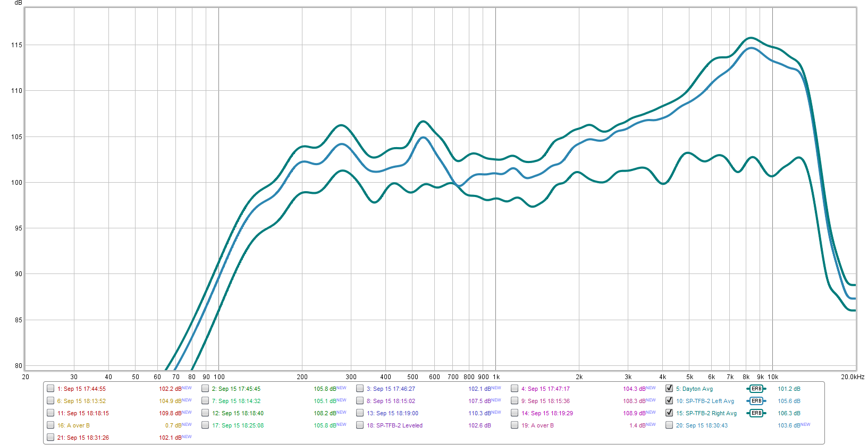Image resolution: width=868 pixels, height=445 pixels.
Task: Hide the 10: SP-TFB-2 Left Avg trace
Action: pyautogui.click(x=669, y=400)
